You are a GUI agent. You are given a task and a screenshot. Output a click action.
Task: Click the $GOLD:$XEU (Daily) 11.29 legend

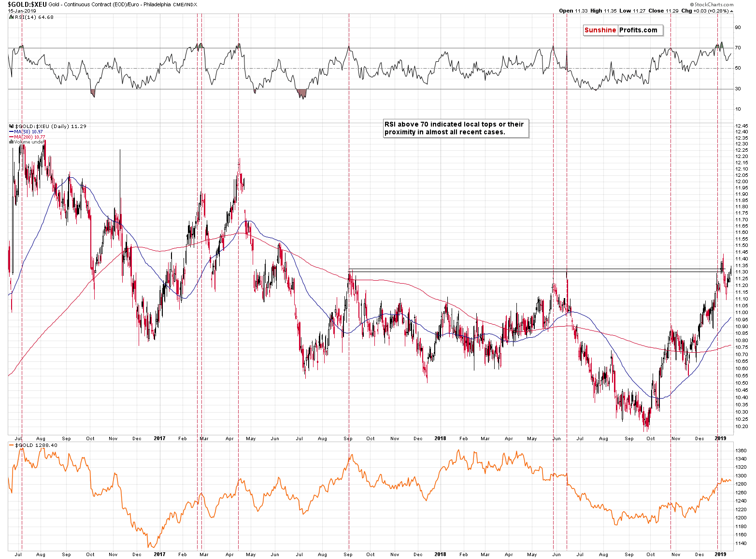click(51, 126)
